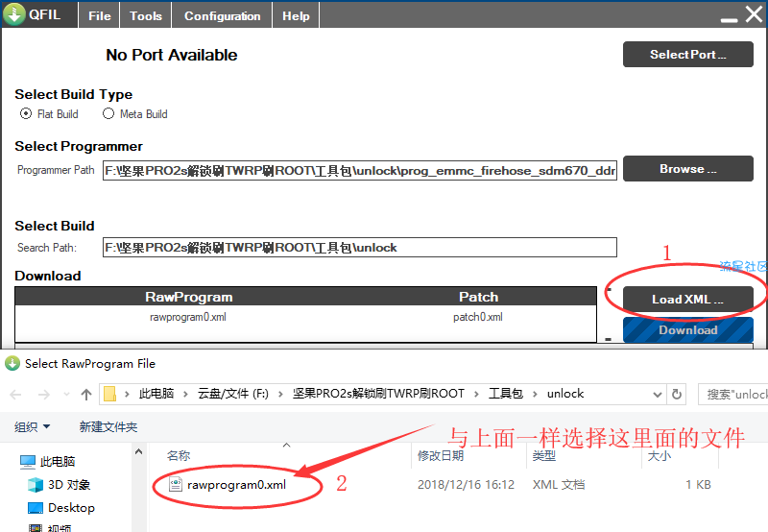Open the Configuration menu
Image resolution: width=768 pixels, height=532 pixels.
pos(222,15)
